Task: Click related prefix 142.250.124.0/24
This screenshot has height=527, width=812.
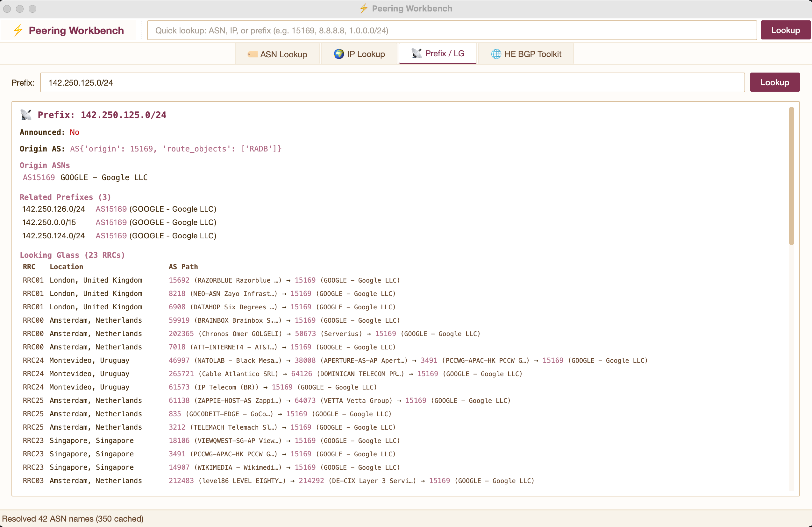Action: pyautogui.click(x=53, y=235)
